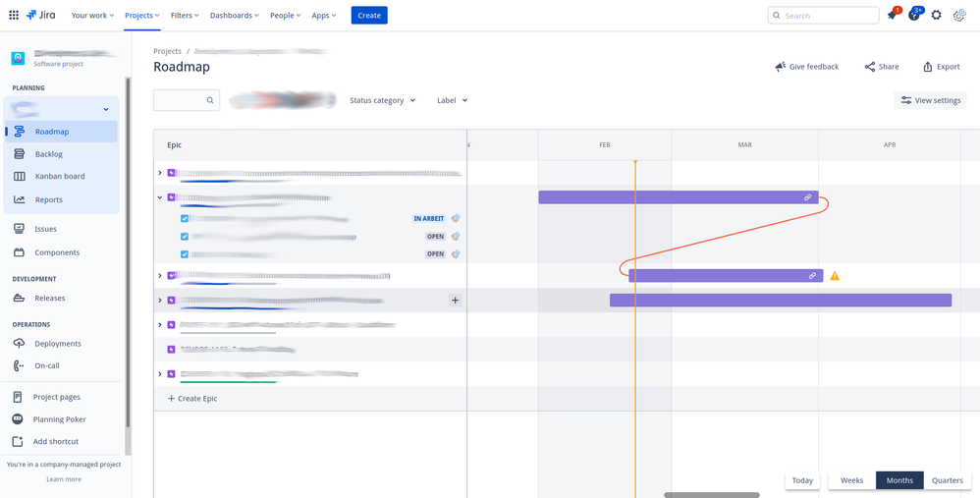
Task: Switch timeline to Weeks view
Action: [x=852, y=480]
